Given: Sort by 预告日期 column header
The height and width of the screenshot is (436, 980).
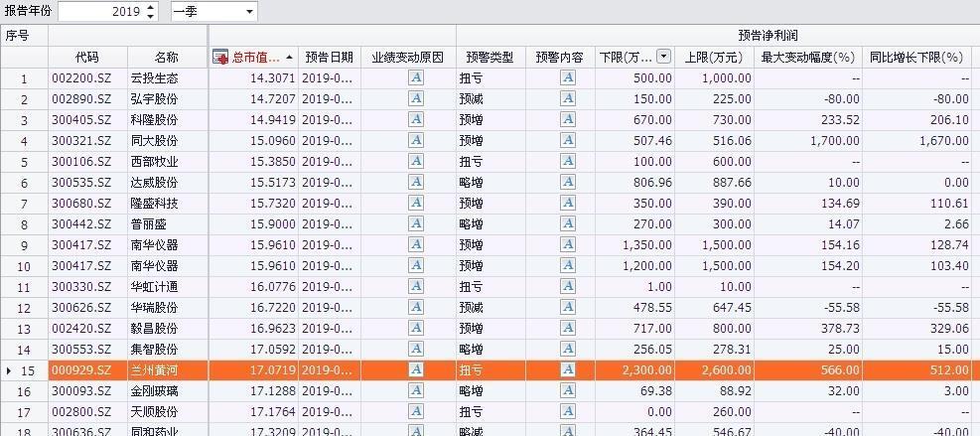Looking at the screenshot, I should [330, 58].
